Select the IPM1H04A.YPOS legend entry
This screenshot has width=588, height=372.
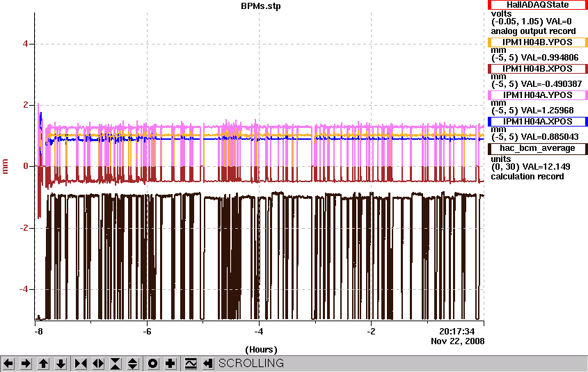(x=538, y=95)
